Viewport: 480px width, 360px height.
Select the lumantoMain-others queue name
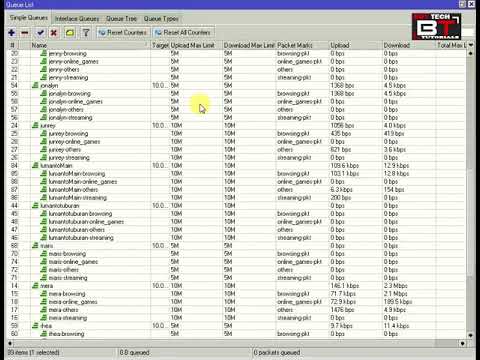pyautogui.click(x=73, y=189)
